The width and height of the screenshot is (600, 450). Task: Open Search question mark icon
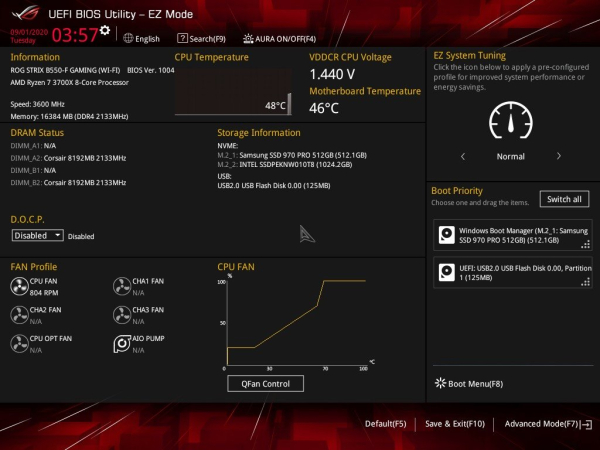coord(183,38)
